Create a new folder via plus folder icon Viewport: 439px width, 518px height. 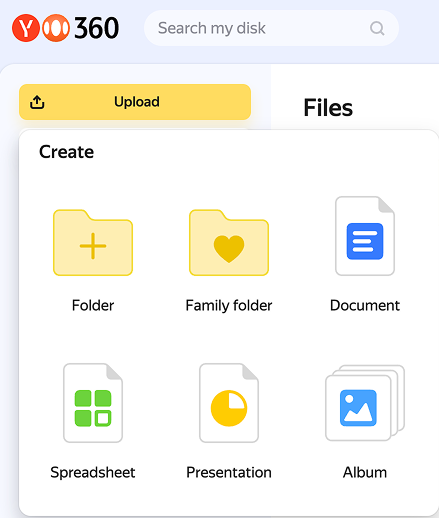point(93,243)
